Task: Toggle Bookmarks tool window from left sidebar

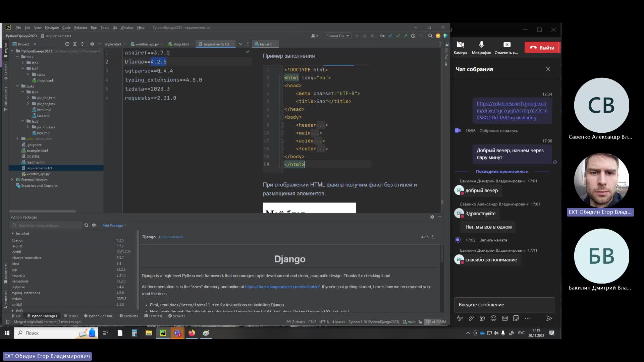Action: coord(6,273)
